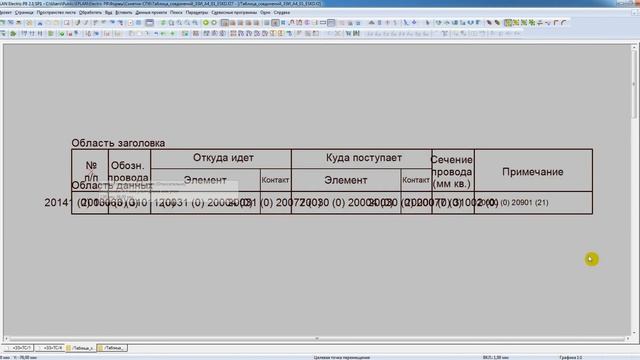This screenshot has width=640, height=360.
Task: Click the vertical scrollbar down arrow
Action: [x=634, y=333]
